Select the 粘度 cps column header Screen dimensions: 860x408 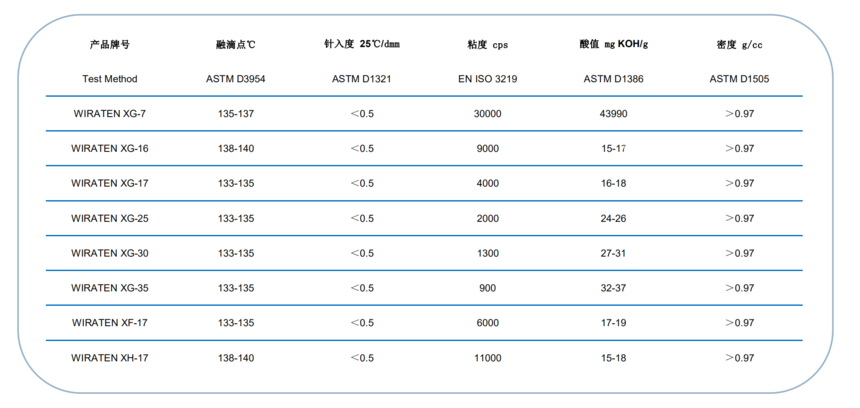click(x=488, y=45)
